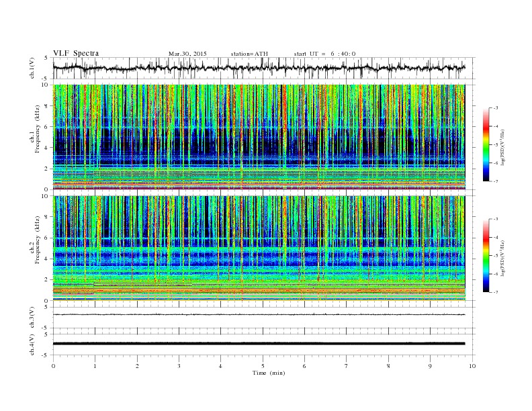532x411 pixels.
Task: Click the lower ch.2 color scale bar
Action: [486, 256]
